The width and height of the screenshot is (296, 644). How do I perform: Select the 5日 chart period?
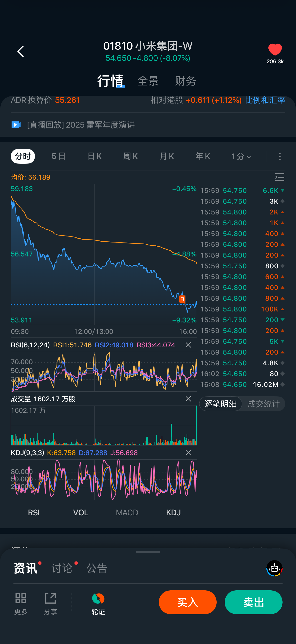[x=58, y=157]
